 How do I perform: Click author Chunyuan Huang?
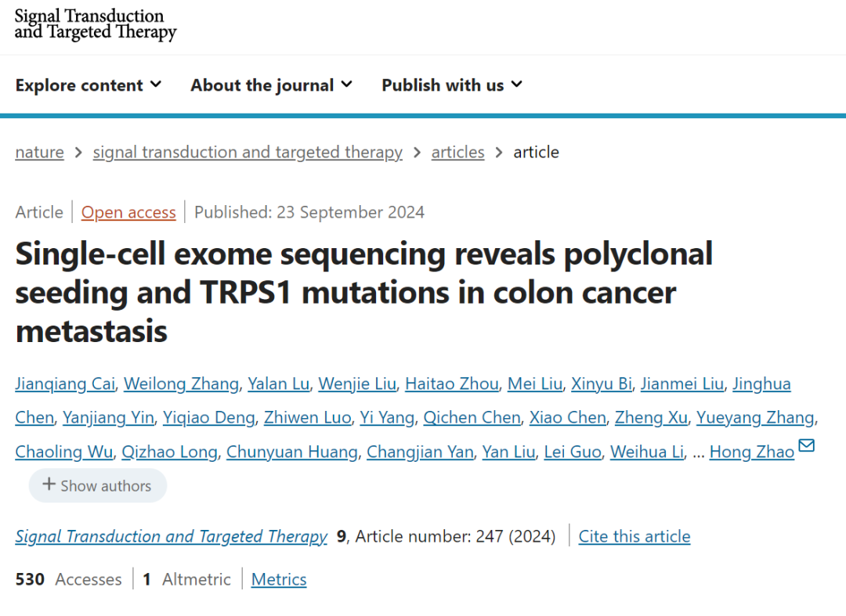[292, 452]
